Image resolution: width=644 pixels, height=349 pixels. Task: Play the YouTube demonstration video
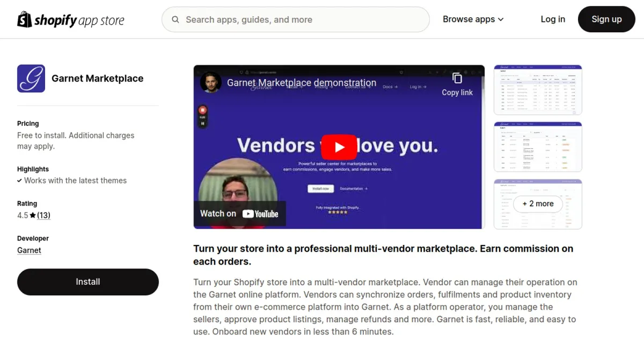point(339,147)
